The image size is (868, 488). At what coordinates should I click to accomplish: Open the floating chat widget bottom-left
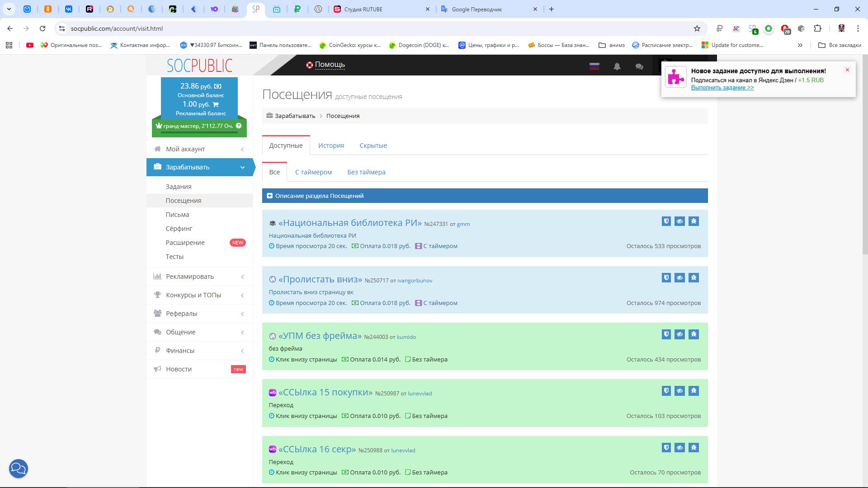19,469
